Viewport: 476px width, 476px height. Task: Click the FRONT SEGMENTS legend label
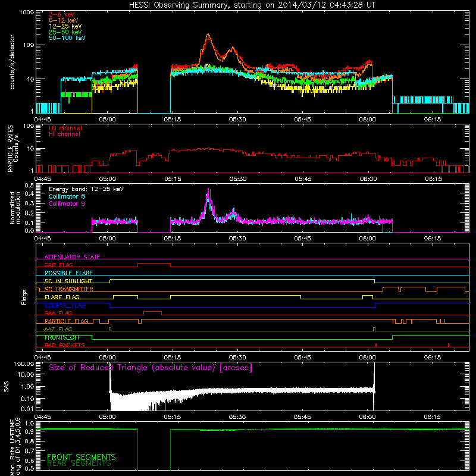pos(82,457)
